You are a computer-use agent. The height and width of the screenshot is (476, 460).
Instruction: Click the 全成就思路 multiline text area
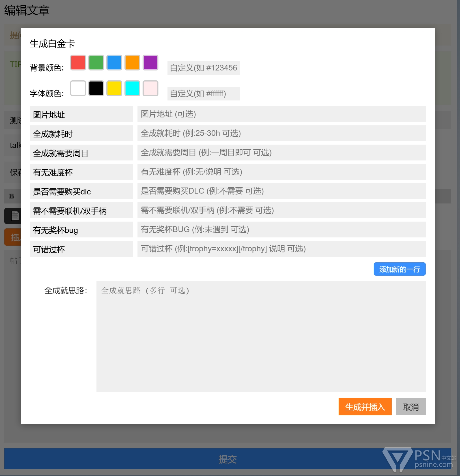coord(261,336)
